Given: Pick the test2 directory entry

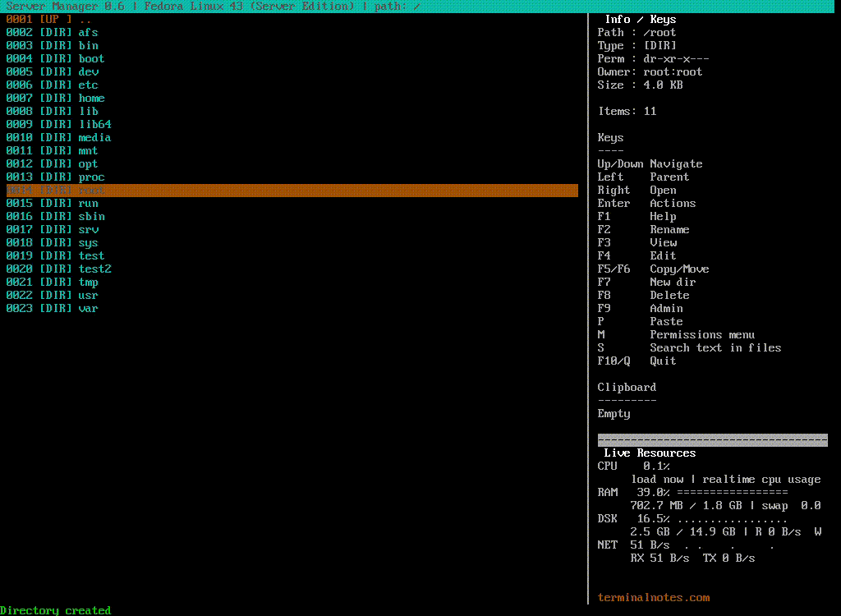Looking at the screenshot, I should [x=94, y=269].
